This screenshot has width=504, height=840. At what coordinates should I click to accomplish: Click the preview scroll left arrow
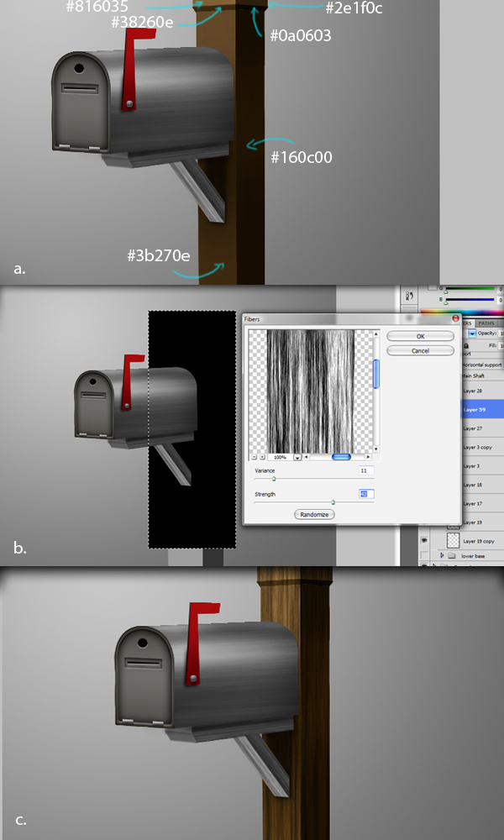tap(306, 457)
